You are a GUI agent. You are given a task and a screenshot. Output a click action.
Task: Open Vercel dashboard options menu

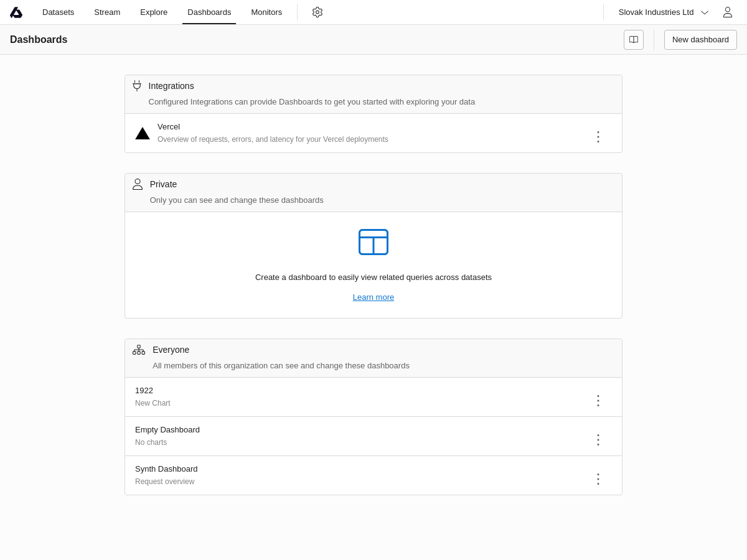pyautogui.click(x=598, y=137)
